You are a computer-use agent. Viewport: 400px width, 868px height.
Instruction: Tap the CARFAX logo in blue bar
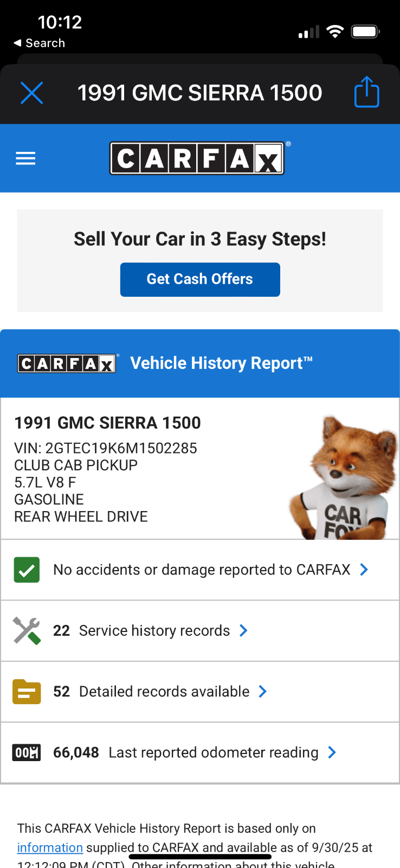197,158
